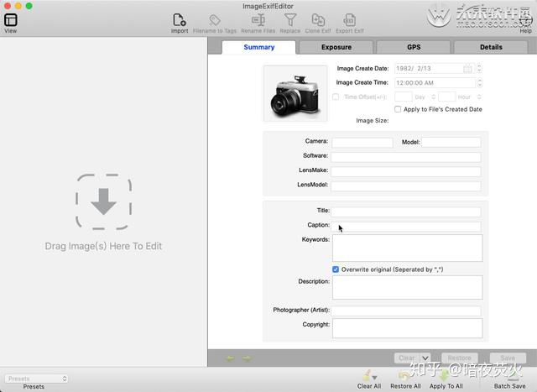
Task: Click the Image Create Time field
Action: click(435, 82)
